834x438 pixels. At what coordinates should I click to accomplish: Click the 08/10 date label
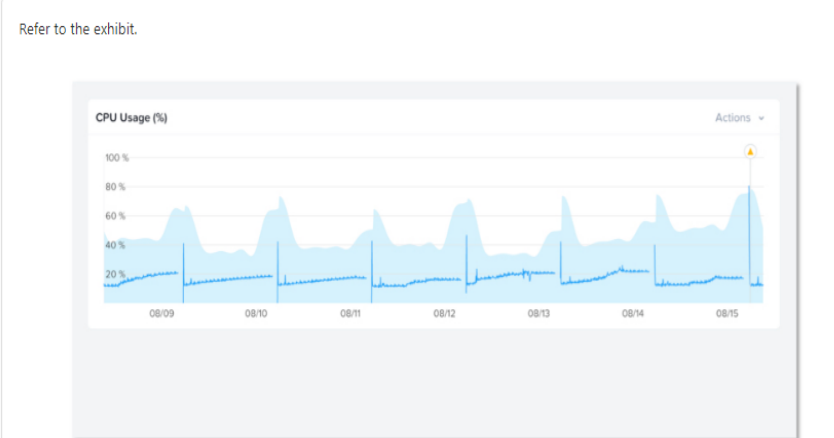coord(256,313)
